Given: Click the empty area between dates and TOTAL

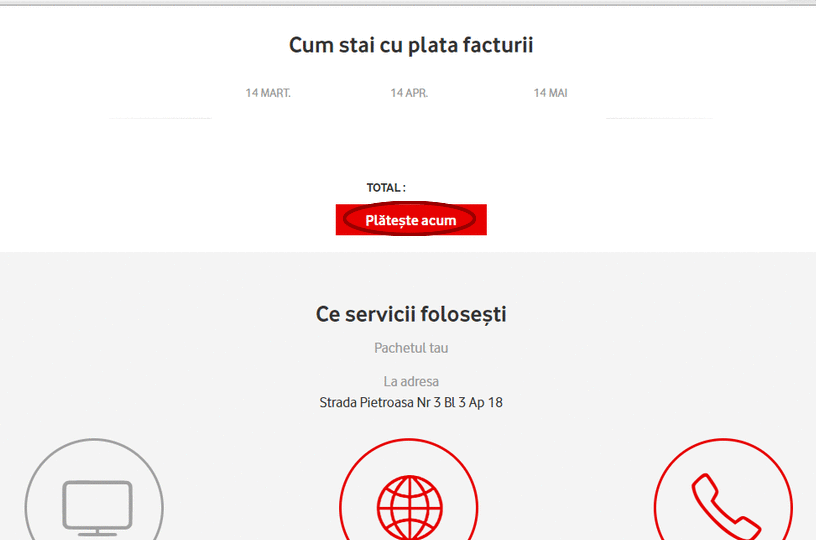Looking at the screenshot, I should click(x=410, y=150).
